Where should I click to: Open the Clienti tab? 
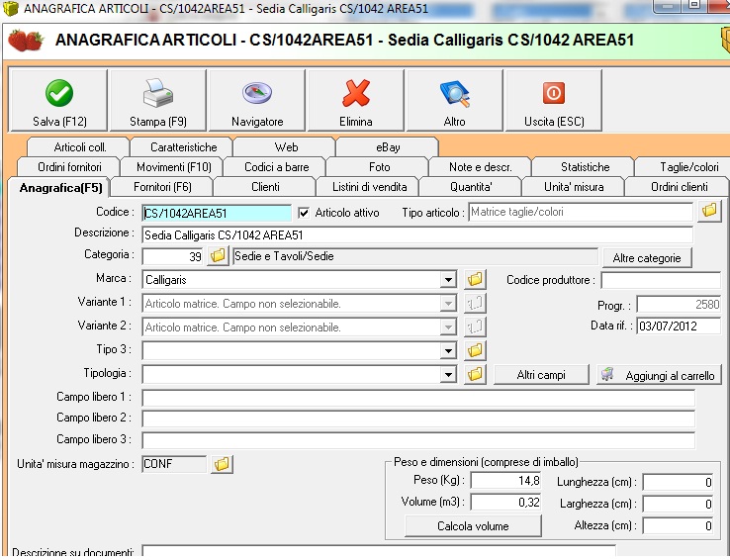tap(265, 187)
